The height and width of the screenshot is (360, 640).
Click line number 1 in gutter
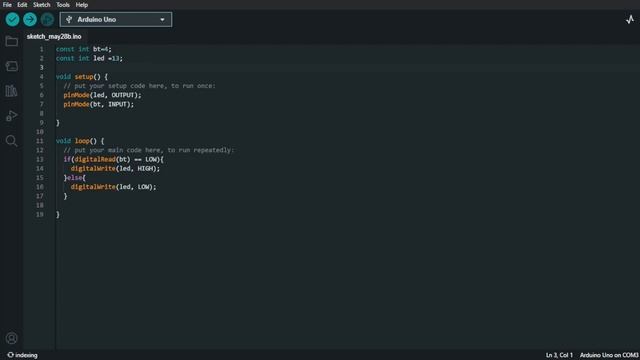click(x=41, y=49)
